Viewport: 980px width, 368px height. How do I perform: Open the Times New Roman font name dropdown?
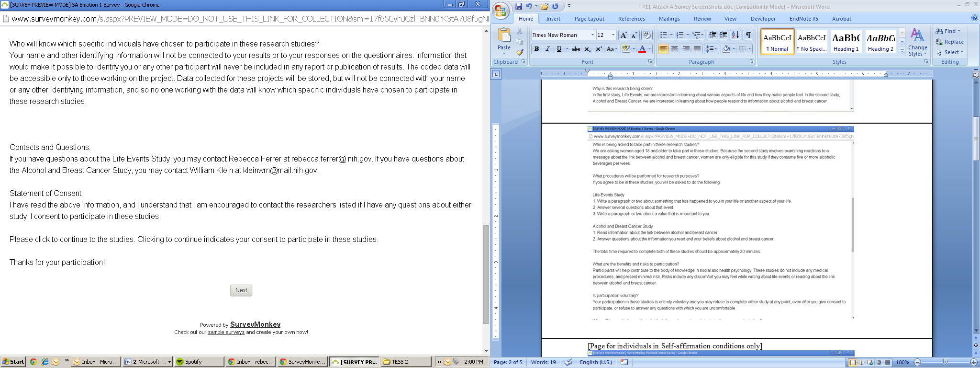[x=592, y=35]
